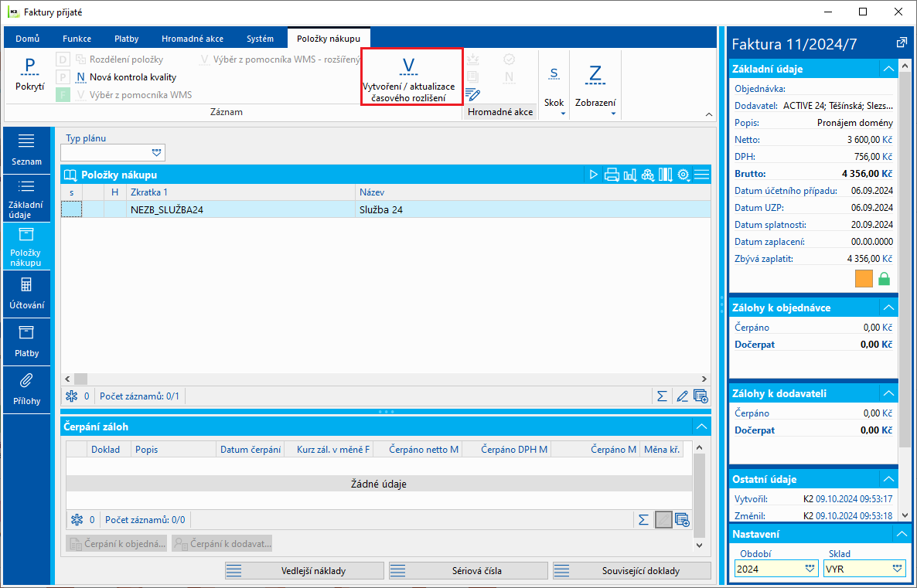Click the columns icon in Položky nákupu header
This screenshot has height=588, width=917.
point(666,175)
